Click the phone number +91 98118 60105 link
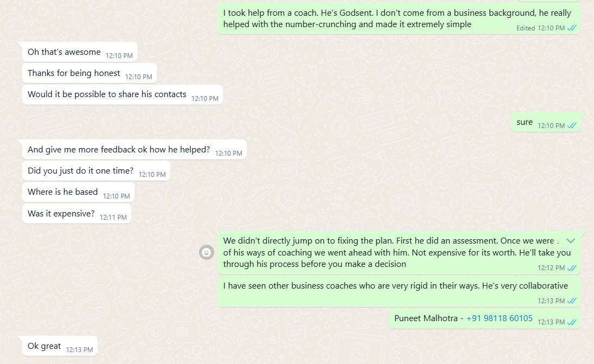The height and width of the screenshot is (364, 594). click(x=499, y=318)
